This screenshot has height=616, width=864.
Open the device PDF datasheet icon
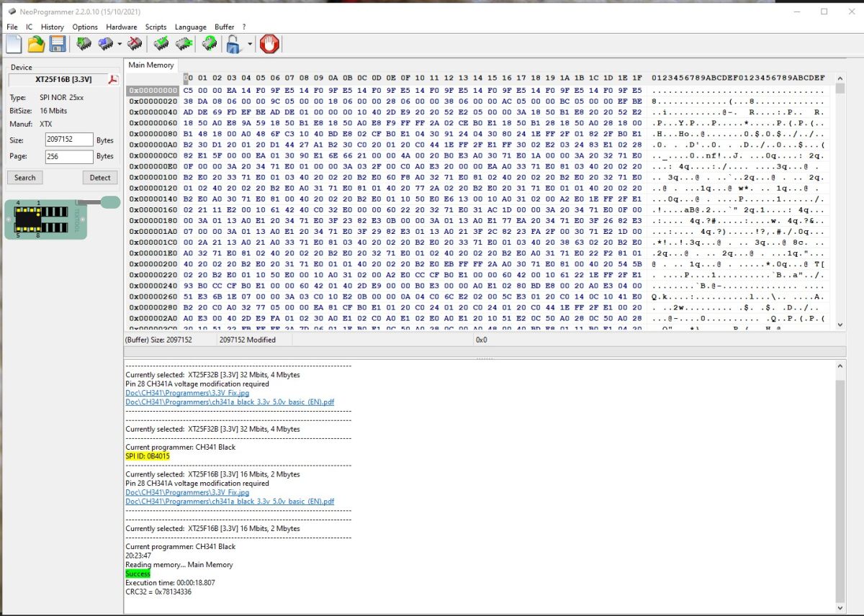point(113,79)
